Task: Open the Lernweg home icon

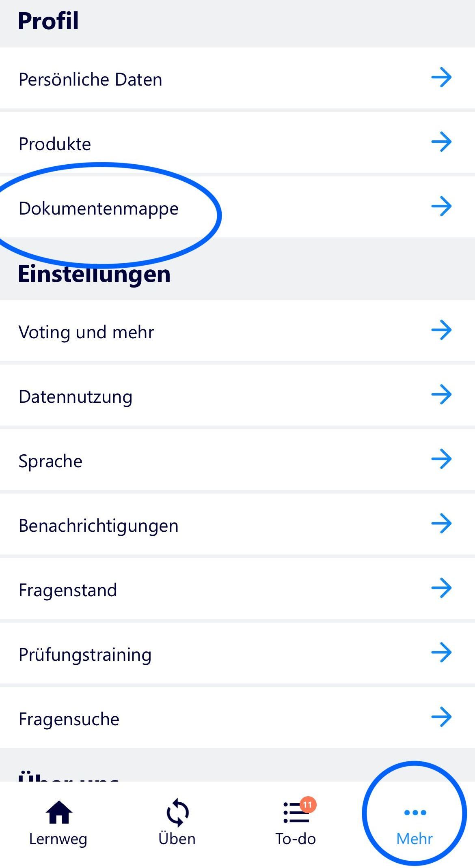Action: coord(59,812)
